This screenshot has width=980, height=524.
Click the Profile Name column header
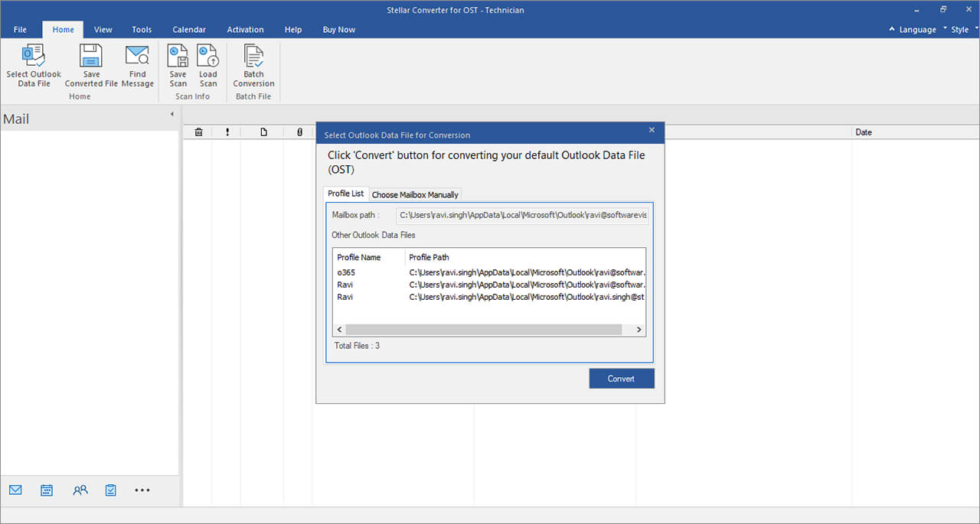pos(369,257)
